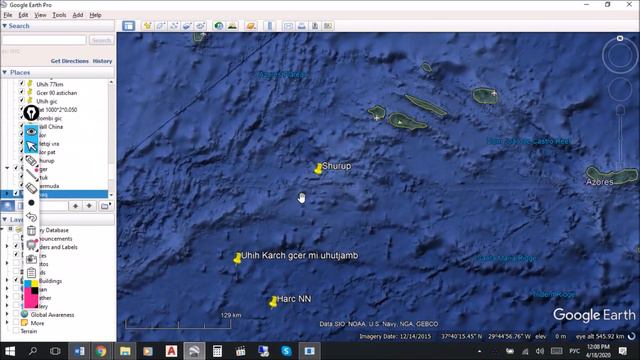Click the Add Placemark yellow pin icon
Viewport: 640px width, 360px height.
[147, 26]
